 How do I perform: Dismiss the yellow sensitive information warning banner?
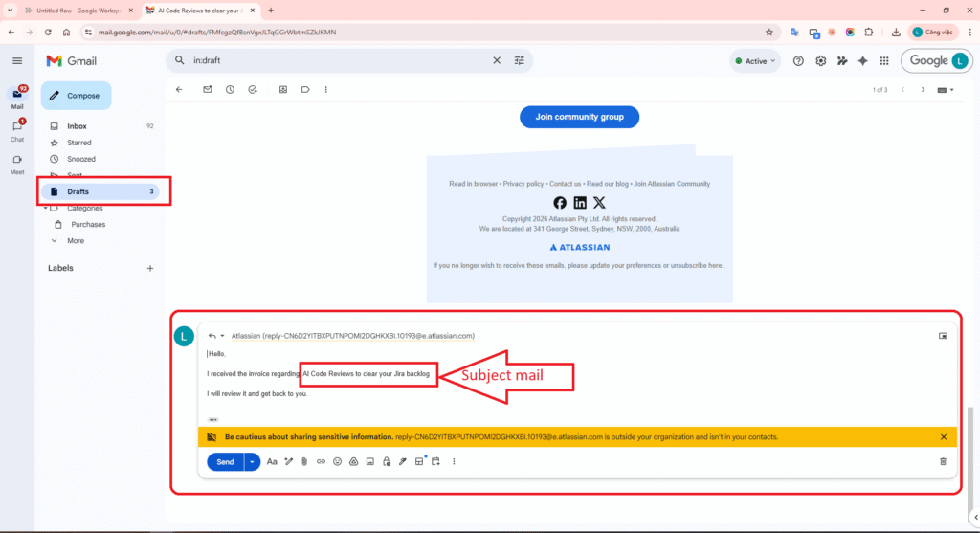pos(943,437)
